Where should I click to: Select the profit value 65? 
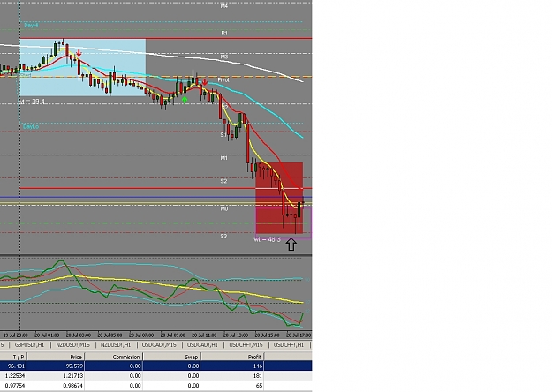click(260, 386)
